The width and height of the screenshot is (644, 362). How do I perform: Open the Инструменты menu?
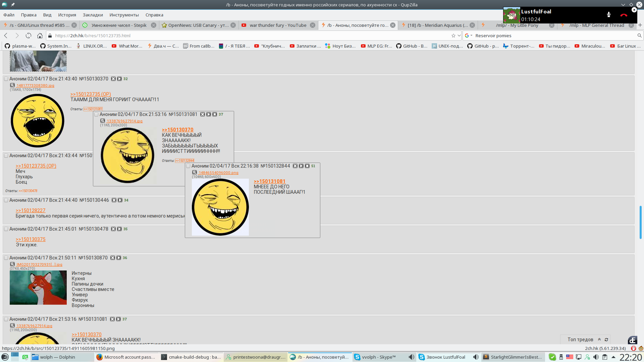click(x=124, y=15)
